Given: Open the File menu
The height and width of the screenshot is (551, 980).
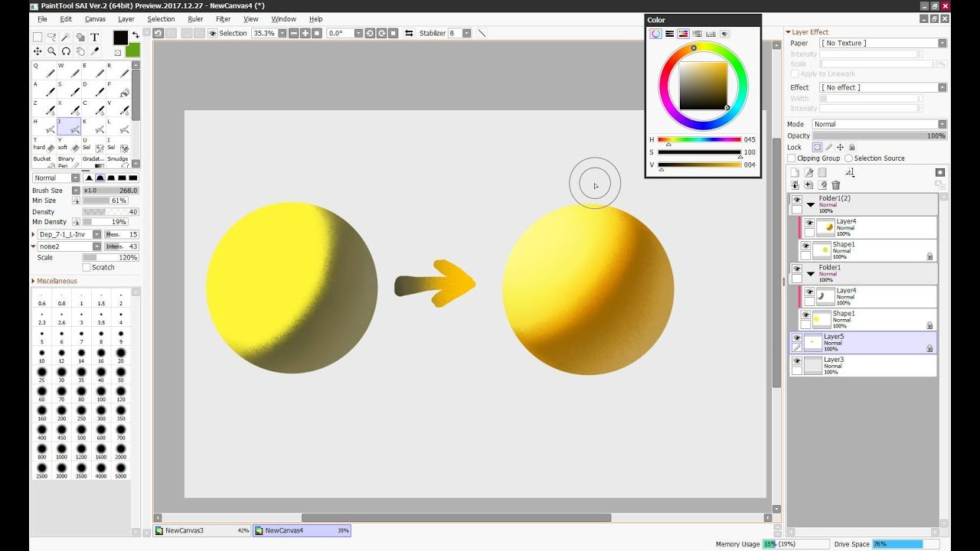Looking at the screenshot, I should tap(42, 19).
